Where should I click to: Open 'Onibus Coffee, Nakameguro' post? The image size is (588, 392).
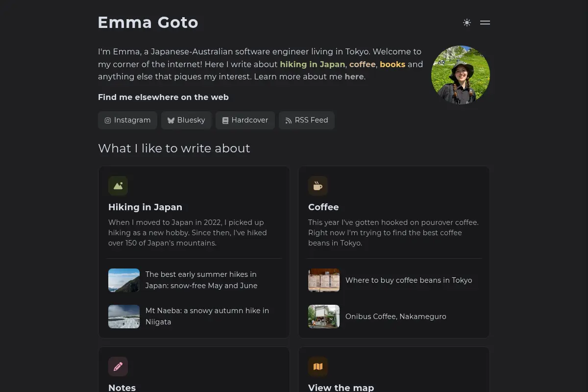[396, 317]
